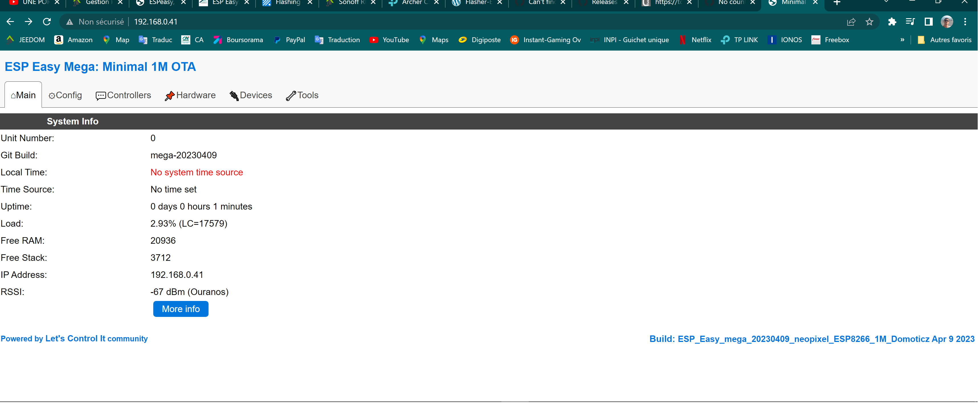Open the Chrome three-dot menu

coord(965,22)
